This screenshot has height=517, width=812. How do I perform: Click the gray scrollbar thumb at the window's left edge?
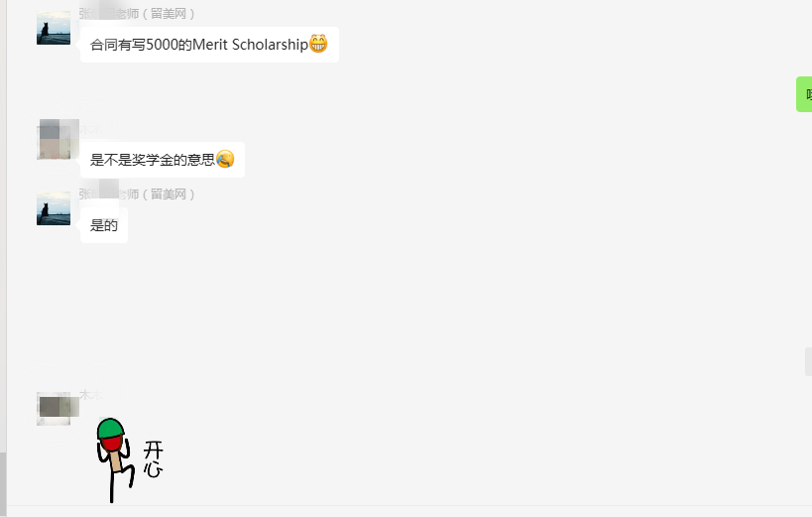3,484
